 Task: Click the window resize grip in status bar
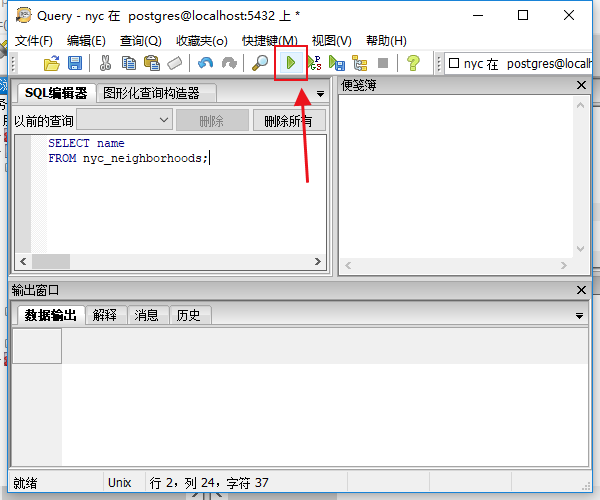coord(586,486)
